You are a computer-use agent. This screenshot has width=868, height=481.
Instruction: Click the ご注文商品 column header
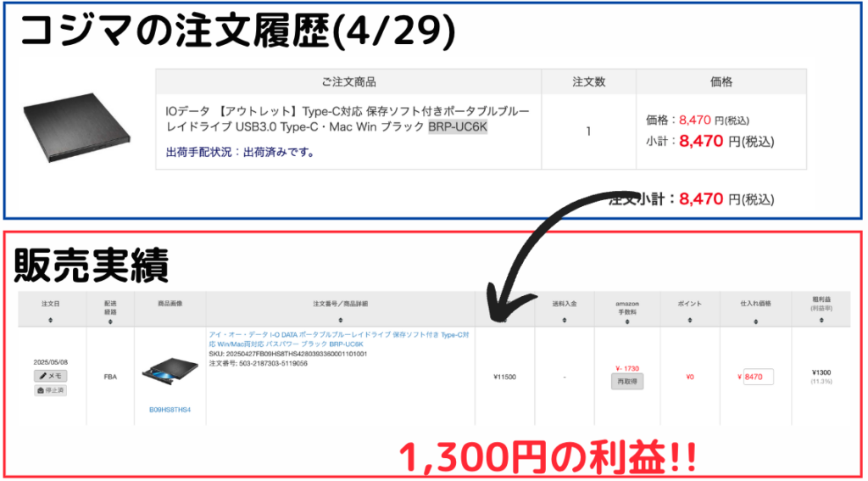[x=348, y=82]
